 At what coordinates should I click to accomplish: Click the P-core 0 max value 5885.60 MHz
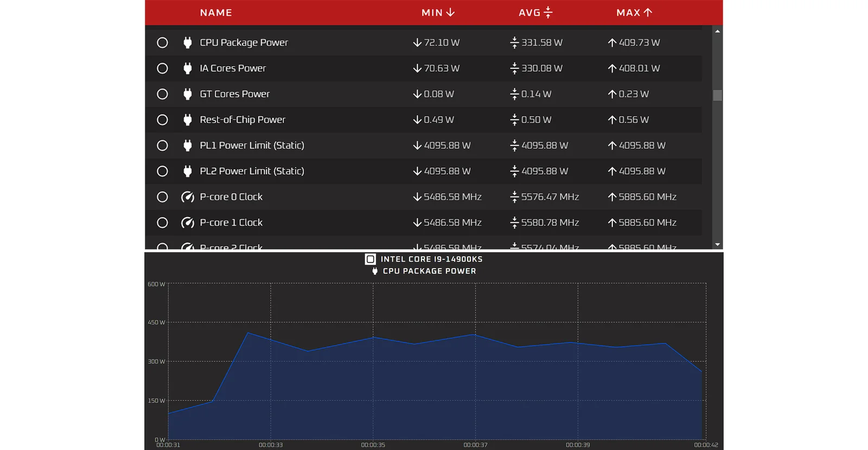click(x=648, y=197)
